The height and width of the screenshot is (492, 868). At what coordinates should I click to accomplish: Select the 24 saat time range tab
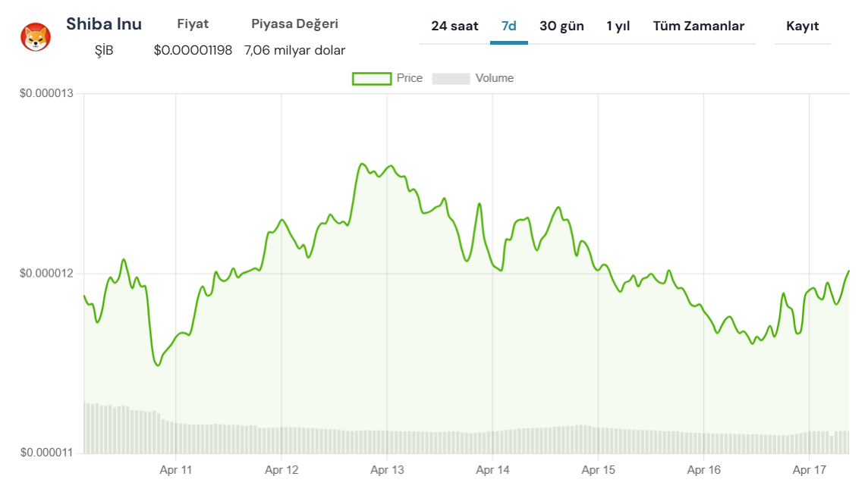tap(454, 26)
